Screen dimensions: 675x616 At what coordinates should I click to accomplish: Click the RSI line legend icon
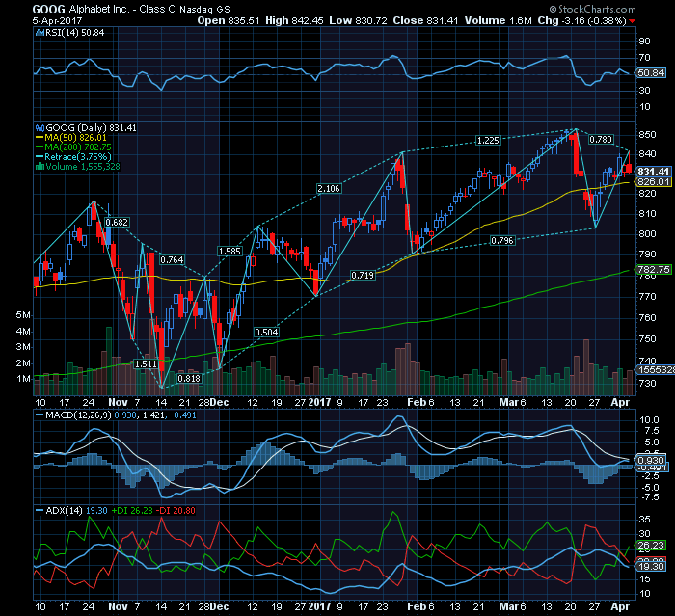point(40,32)
